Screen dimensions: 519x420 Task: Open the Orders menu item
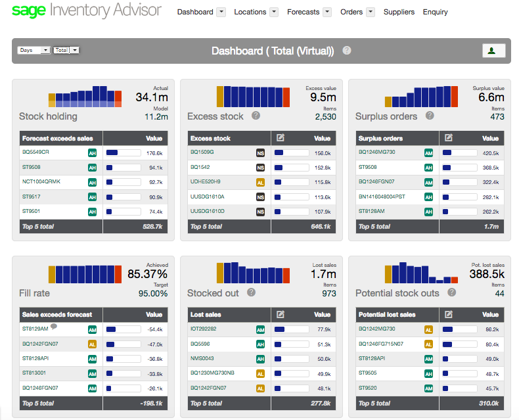(351, 12)
